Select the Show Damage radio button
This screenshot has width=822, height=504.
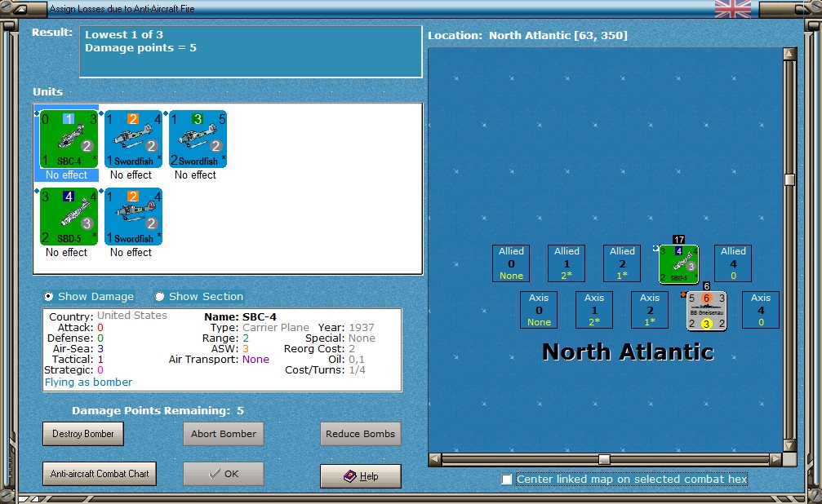[x=49, y=297]
